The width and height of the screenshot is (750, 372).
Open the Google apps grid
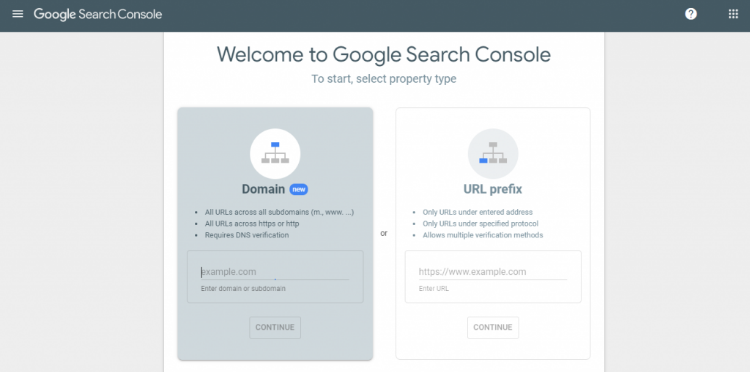(x=733, y=14)
